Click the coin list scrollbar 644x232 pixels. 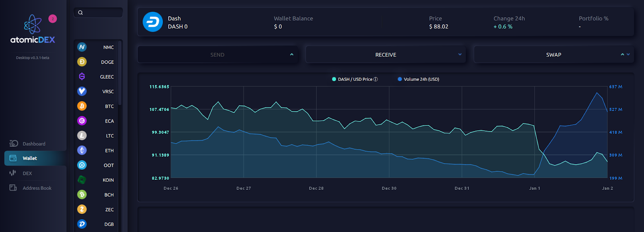point(120,72)
